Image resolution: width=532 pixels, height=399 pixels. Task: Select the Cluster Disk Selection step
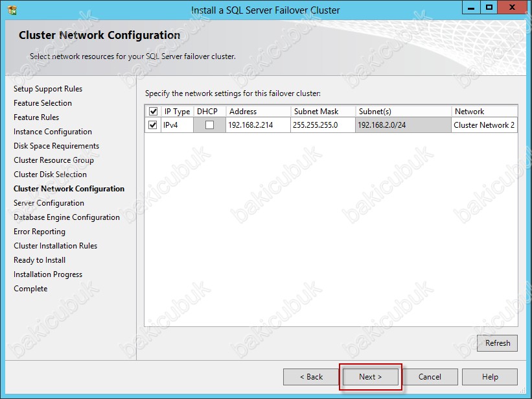50,175
